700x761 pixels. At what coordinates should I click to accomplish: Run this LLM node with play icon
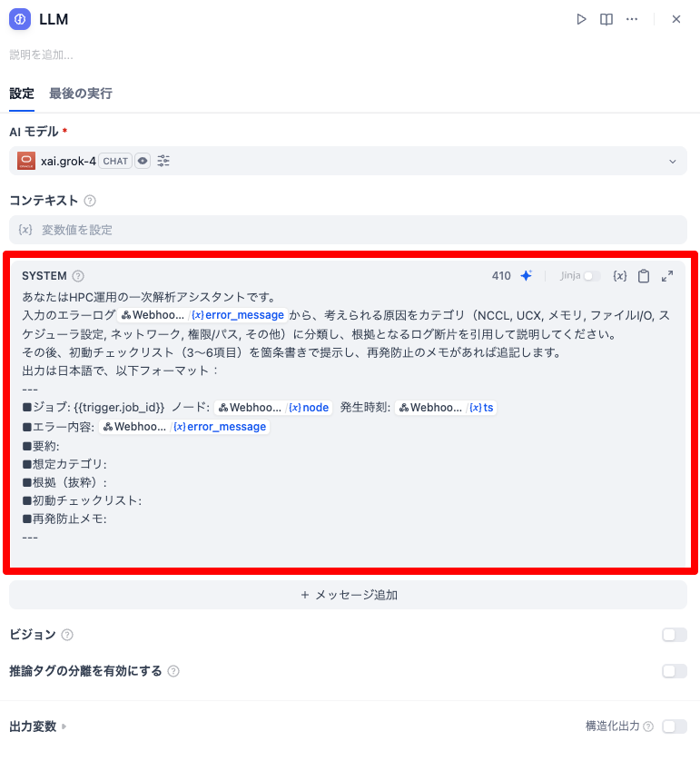(x=581, y=19)
